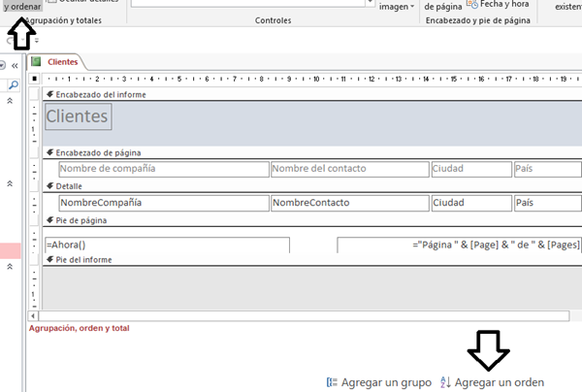Select the NombreContacto field control
This screenshot has width=582, height=392.
(349, 203)
